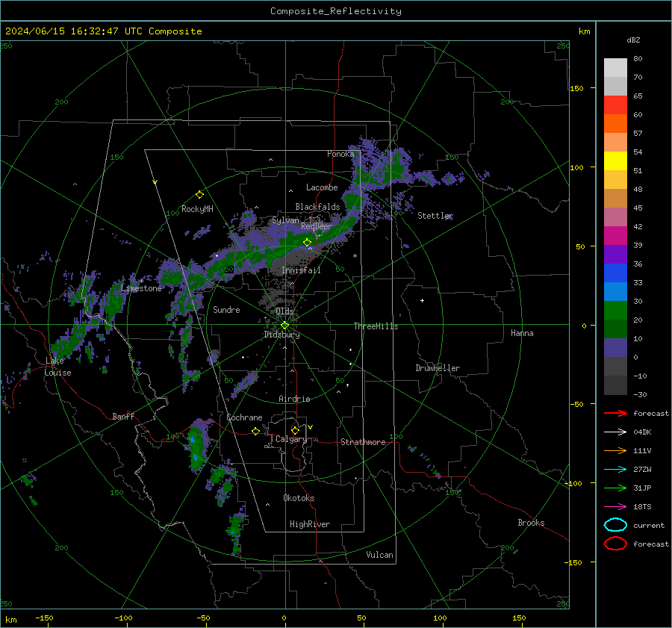Select the 20 dBZ green color swatch
The width and height of the screenshot is (672, 628).
click(x=615, y=311)
